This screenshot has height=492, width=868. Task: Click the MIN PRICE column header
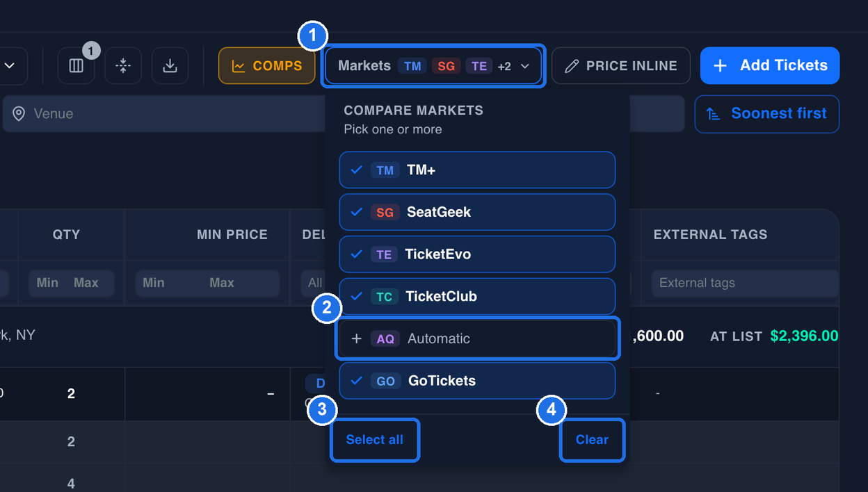pyautogui.click(x=232, y=235)
